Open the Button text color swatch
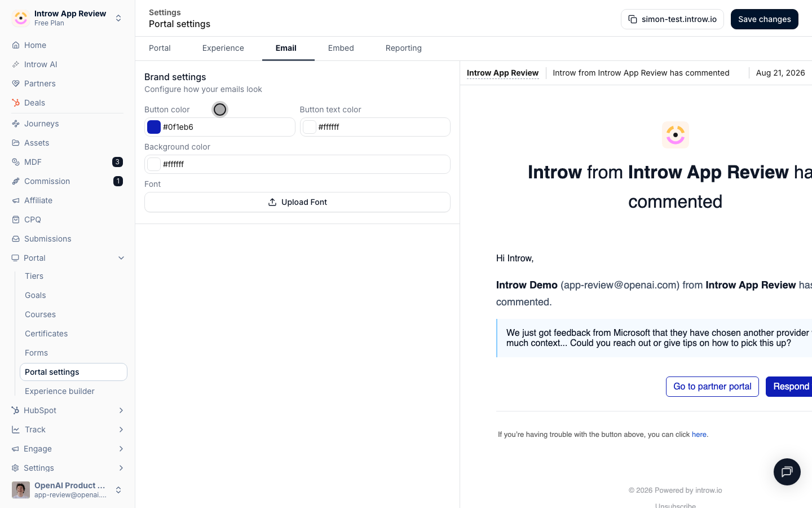 click(310, 127)
